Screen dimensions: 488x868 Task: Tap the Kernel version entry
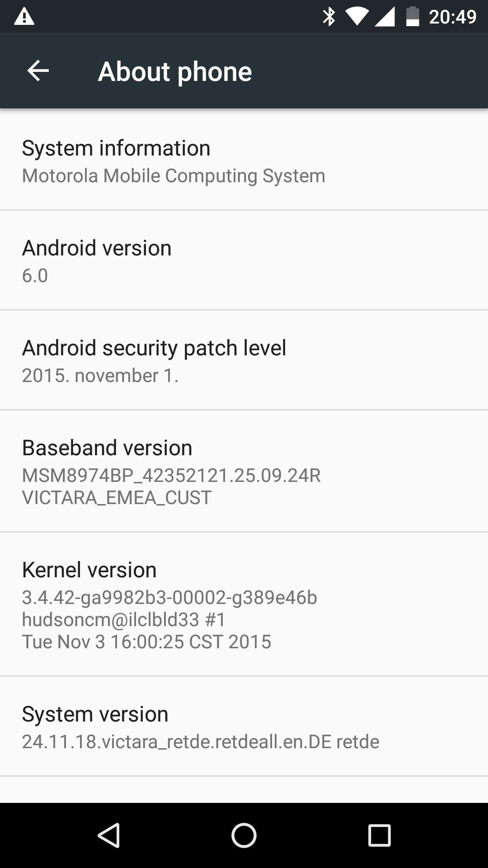coord(244,604)
